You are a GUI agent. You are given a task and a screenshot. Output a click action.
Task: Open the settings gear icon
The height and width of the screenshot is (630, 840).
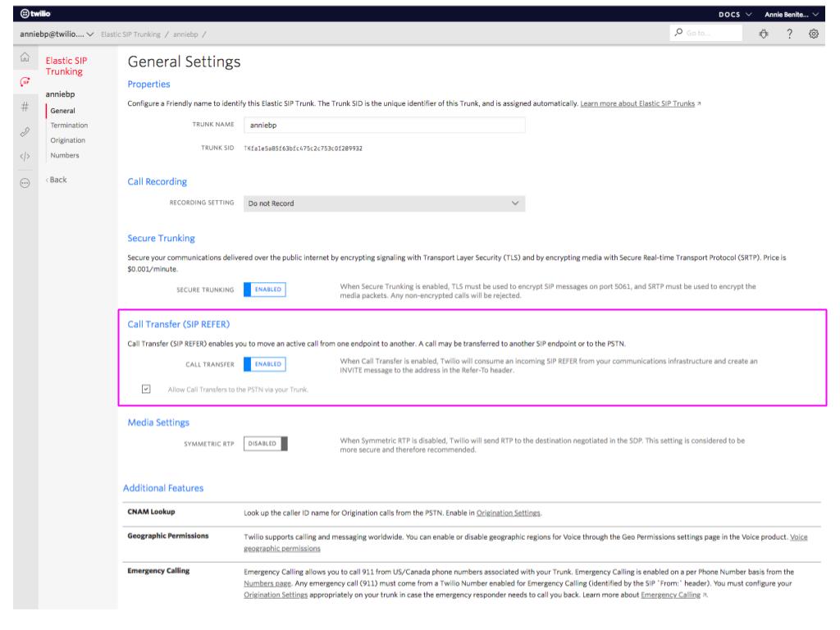pos(813,34)
